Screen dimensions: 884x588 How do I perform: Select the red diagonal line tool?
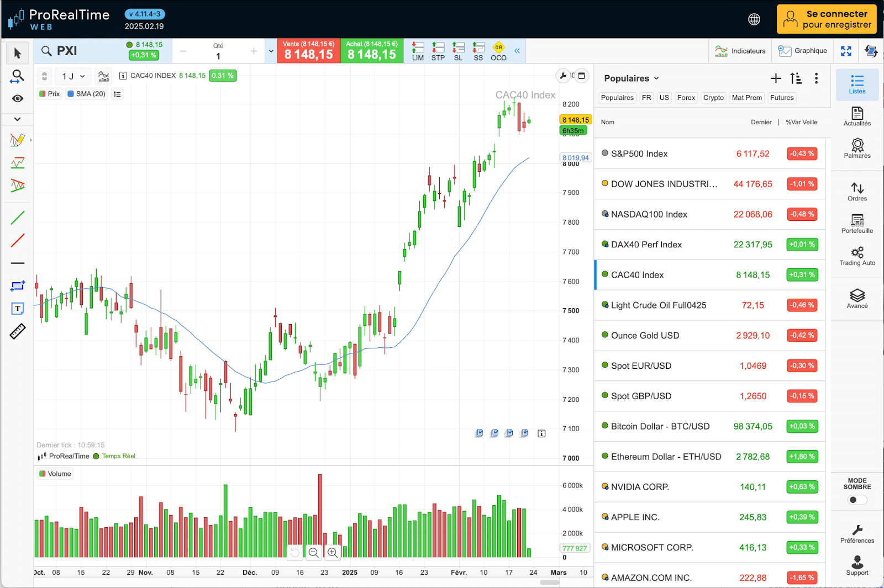coord(18,240)
